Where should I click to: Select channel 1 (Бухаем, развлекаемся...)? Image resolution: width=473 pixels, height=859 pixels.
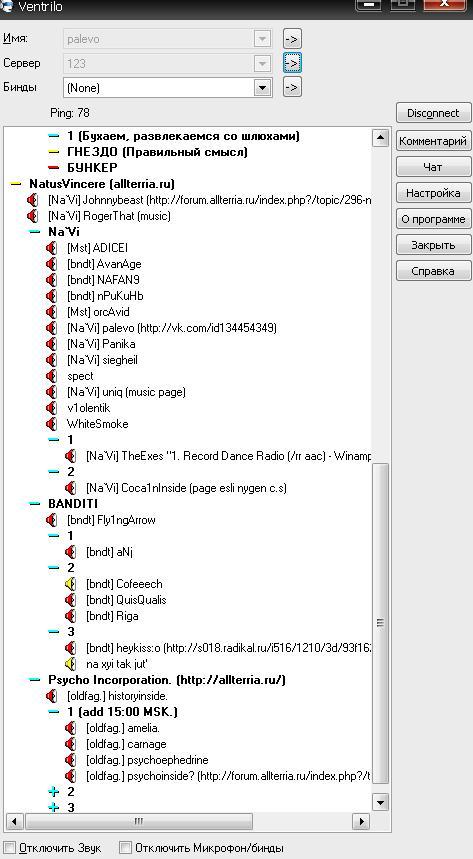pyautogui.click(x=183, y=136)
